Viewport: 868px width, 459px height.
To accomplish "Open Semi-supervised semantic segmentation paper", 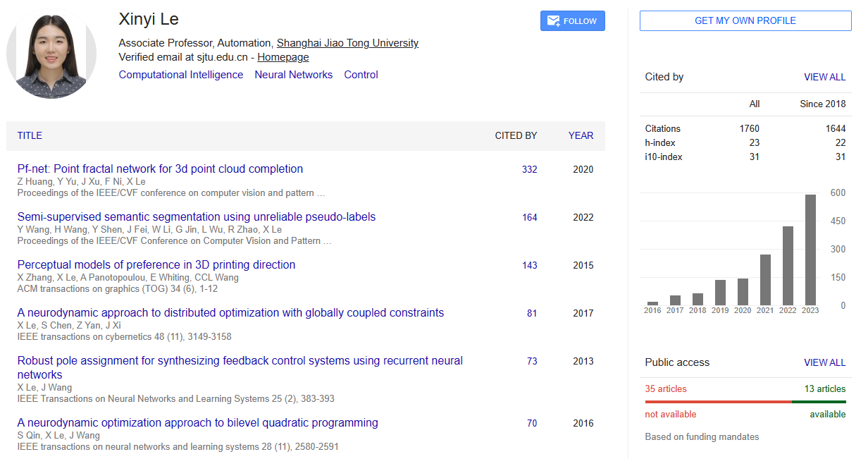I will tap(196, 217).
